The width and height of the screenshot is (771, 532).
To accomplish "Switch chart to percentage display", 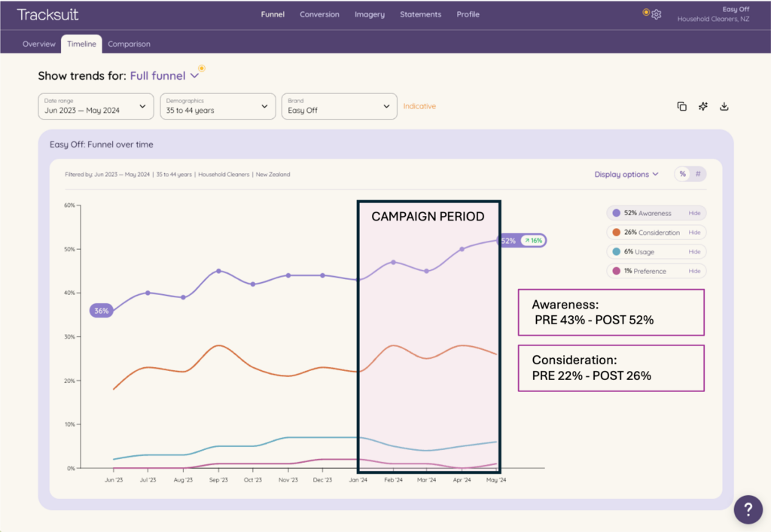I will point(682,174).
